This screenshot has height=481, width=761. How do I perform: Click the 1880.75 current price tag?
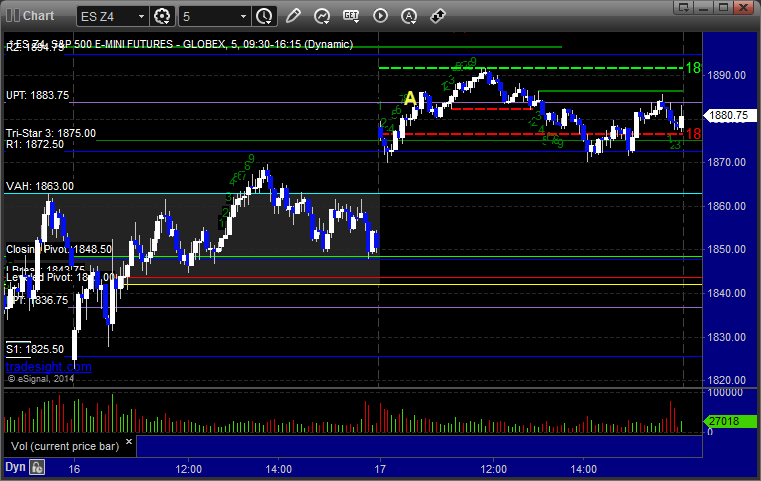coord(730,116)
